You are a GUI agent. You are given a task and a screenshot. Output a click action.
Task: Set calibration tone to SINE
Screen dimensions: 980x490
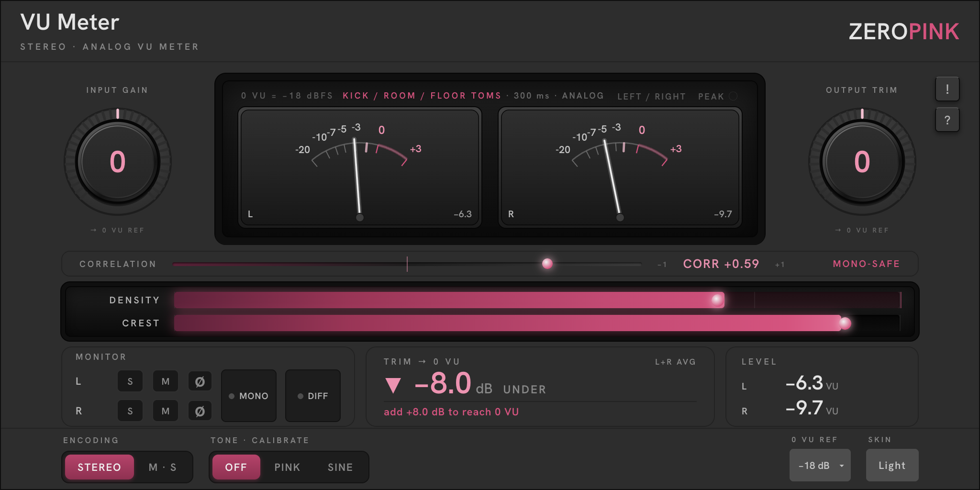pyautogui.click(x=340, y=467)
